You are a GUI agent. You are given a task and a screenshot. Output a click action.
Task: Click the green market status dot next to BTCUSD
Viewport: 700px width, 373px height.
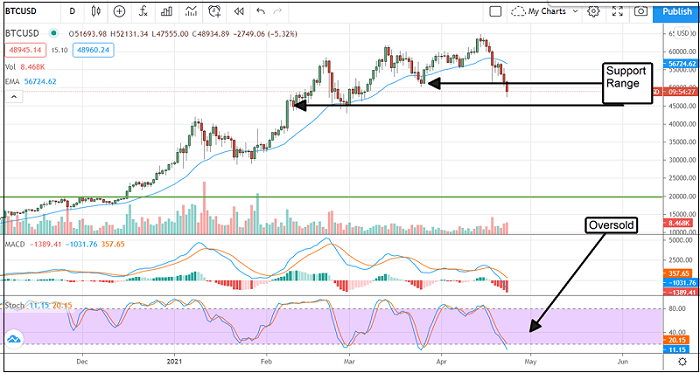54,33
